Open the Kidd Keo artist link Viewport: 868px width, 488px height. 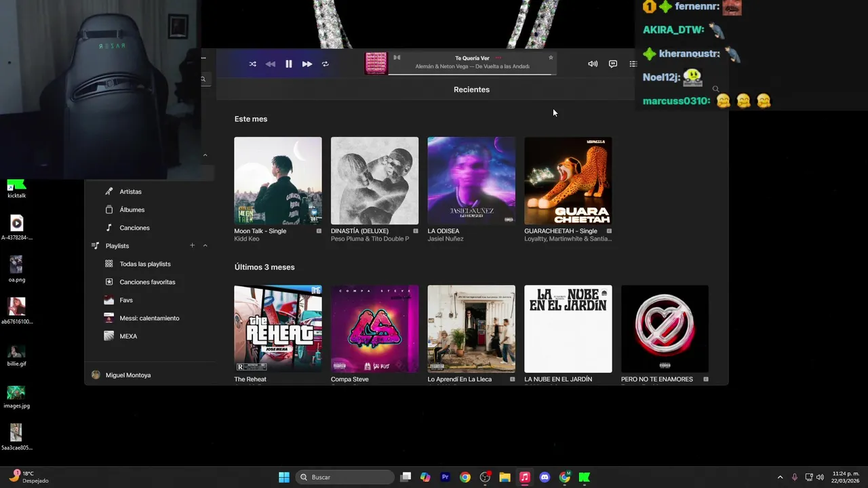coord(247,239)
